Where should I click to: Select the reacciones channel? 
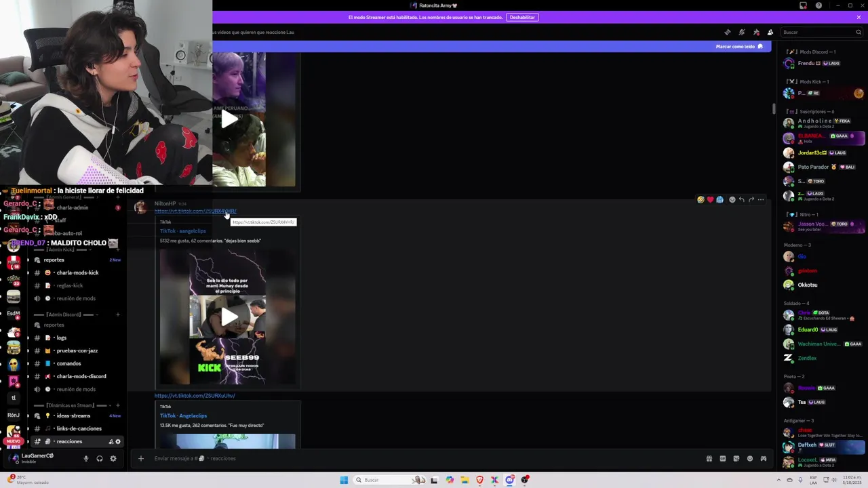78,441
